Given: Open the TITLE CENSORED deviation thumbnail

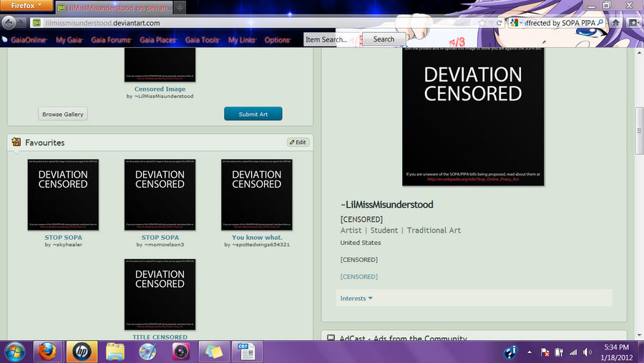Looking at the screenshot, I should (160, 294).
